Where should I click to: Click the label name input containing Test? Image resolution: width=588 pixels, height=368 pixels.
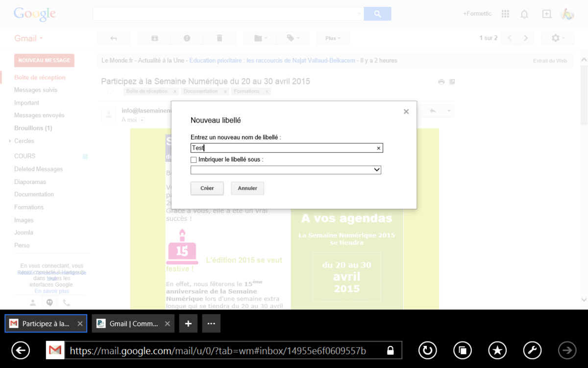click(287, 148)
